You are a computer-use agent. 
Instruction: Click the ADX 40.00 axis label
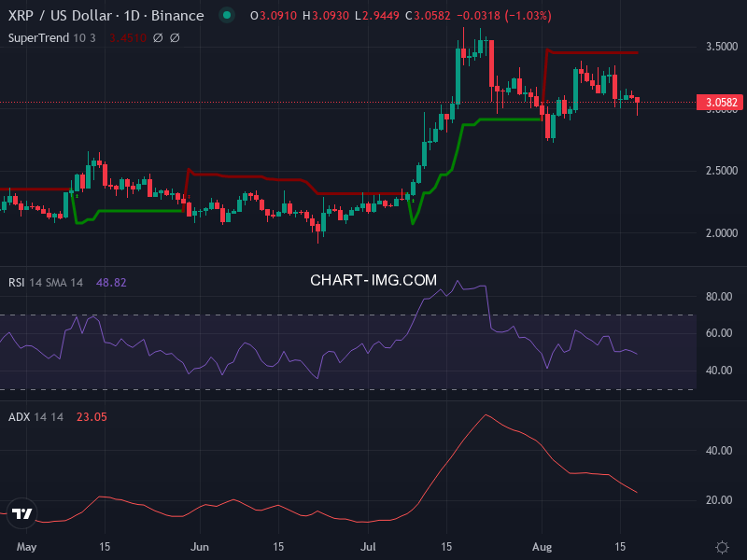pos(719,451)
